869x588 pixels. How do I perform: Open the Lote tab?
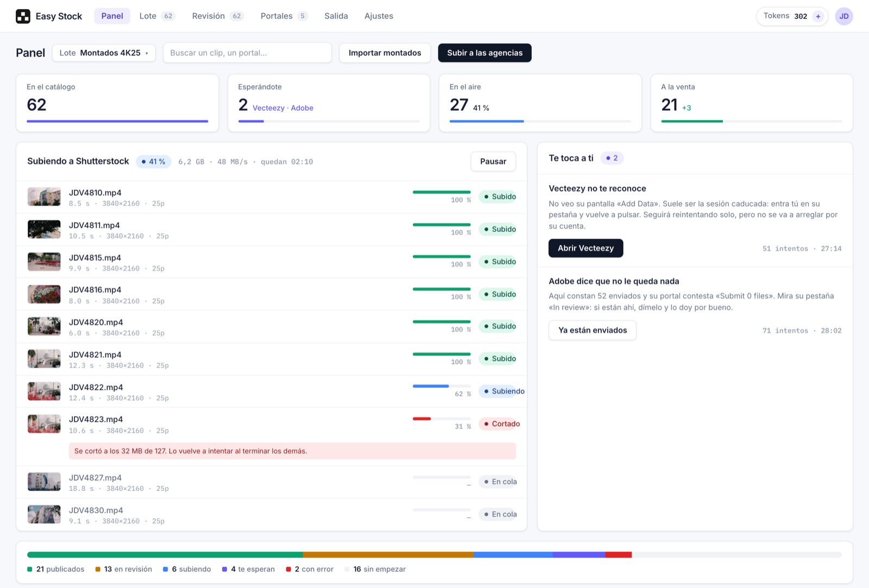[157, 16]
